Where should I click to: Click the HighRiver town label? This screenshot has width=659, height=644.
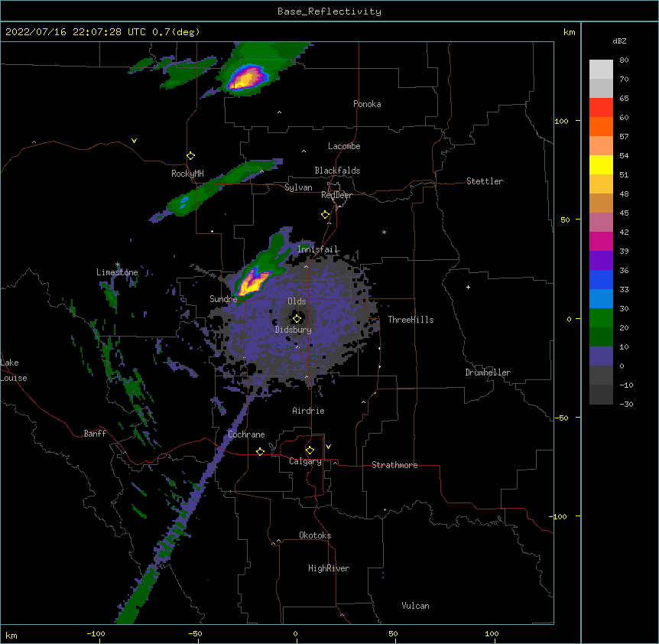(329, 568)
